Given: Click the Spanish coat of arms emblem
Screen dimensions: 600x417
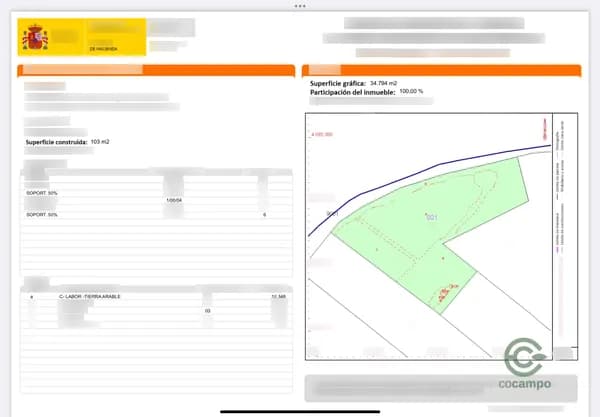Looking at the screenshot, I should (36, 39).
